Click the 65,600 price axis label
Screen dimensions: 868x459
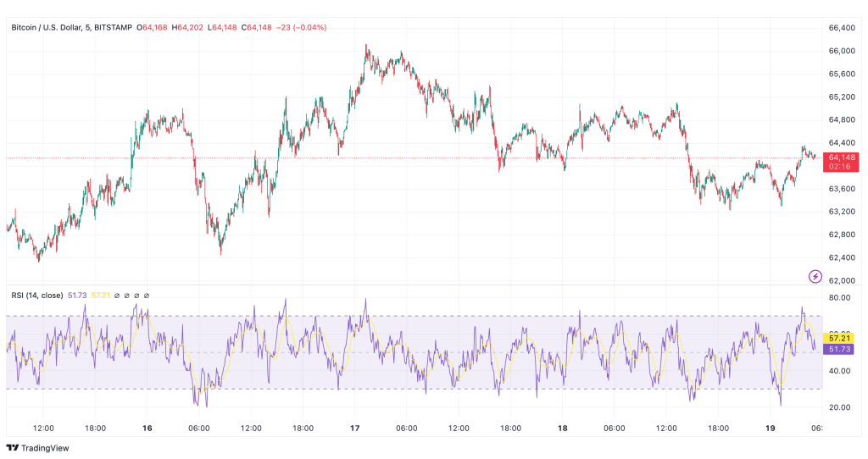(842, 75)
